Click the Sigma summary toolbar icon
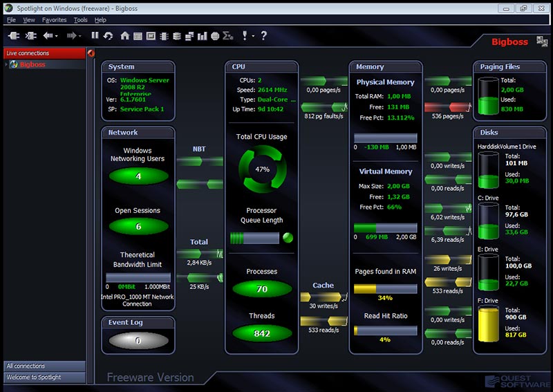Screen dimensions: 553x392 point(228,36)
